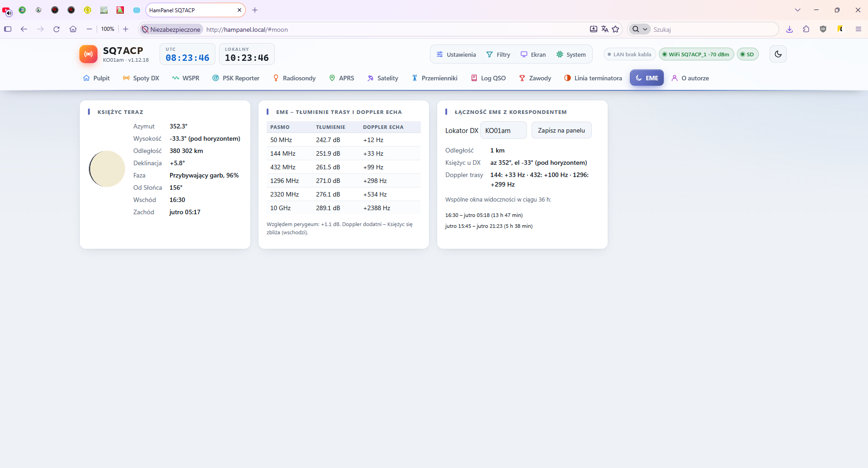The height and width of the screenshot is (468, 868).
Task: Switch to APRS tab
Action: tap(341, 78)
